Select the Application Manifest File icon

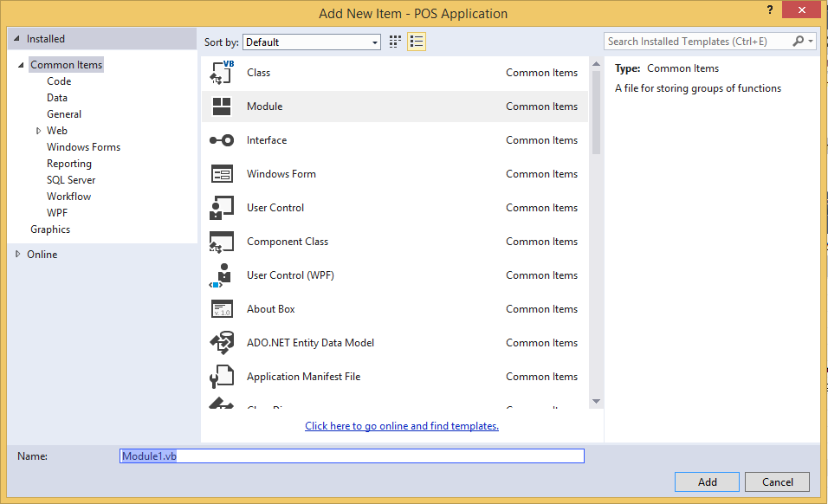[x=222, y=377]
